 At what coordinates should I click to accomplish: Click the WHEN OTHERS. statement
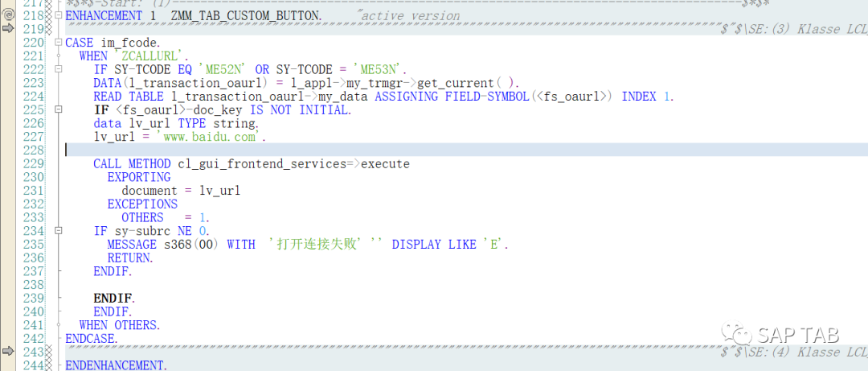click(120, 324)
